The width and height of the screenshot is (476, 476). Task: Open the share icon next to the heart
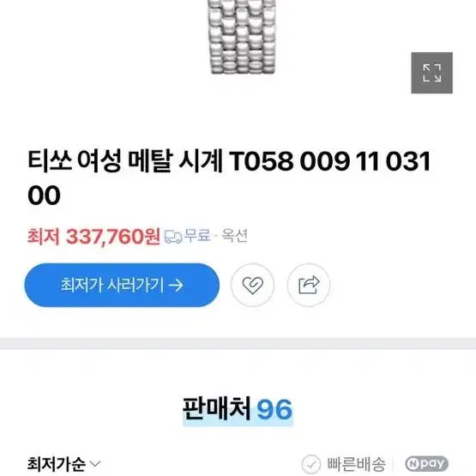pyautogui.click(x=309, y=285)
